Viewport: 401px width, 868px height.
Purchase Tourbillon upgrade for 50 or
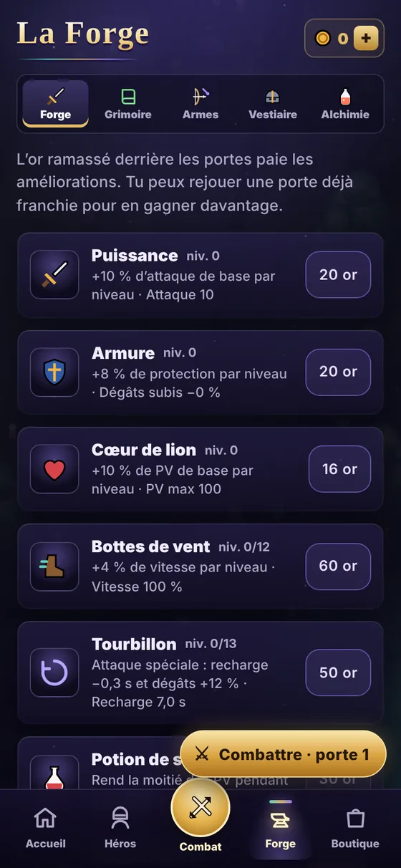[338, 672]
